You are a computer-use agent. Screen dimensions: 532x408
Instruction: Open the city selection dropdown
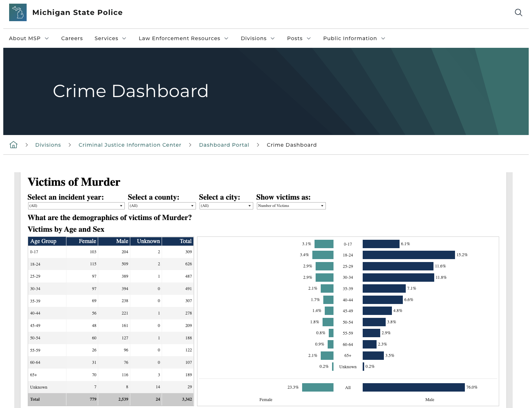pos(248,205)
